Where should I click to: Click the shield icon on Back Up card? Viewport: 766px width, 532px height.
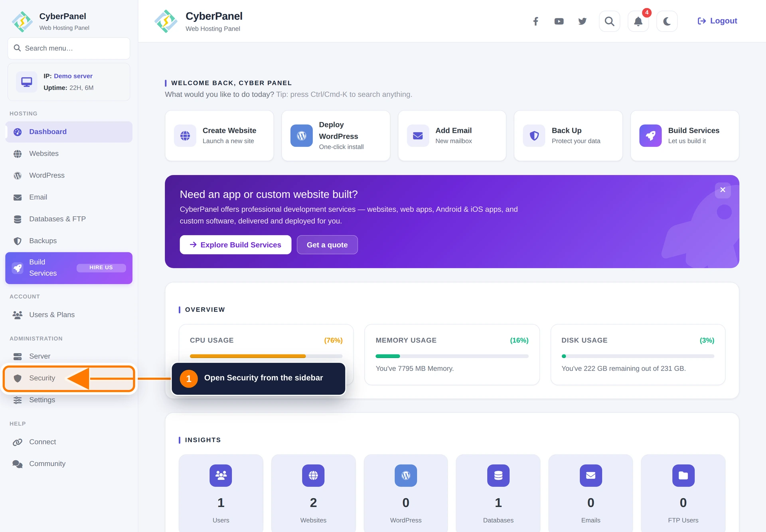(534, 136)
